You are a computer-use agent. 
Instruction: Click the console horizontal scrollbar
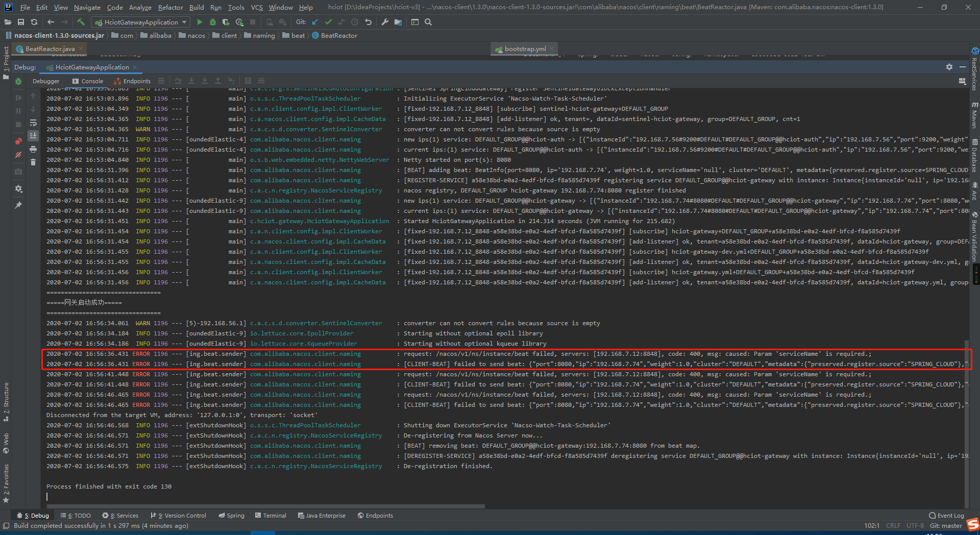pos(265,506)
